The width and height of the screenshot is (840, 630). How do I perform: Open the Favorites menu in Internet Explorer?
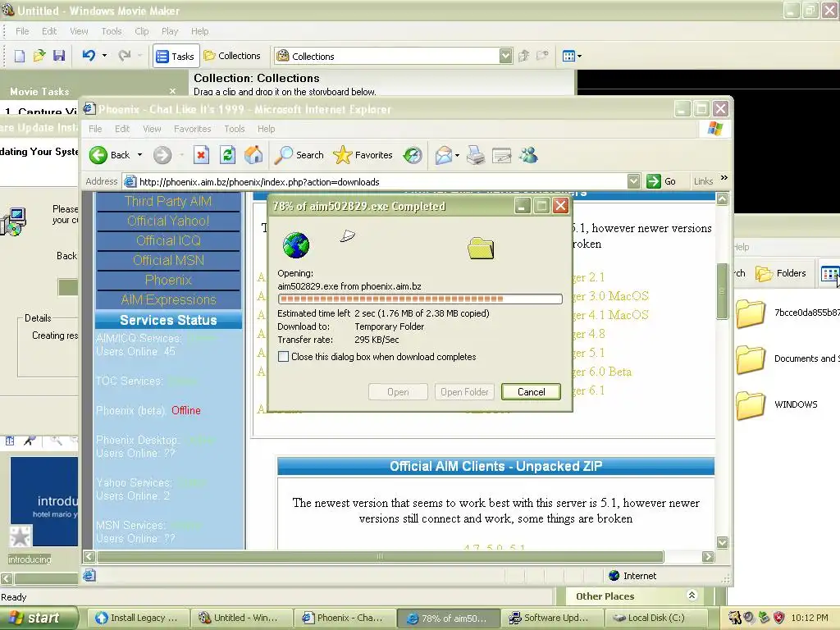click(x=192, y=129)
